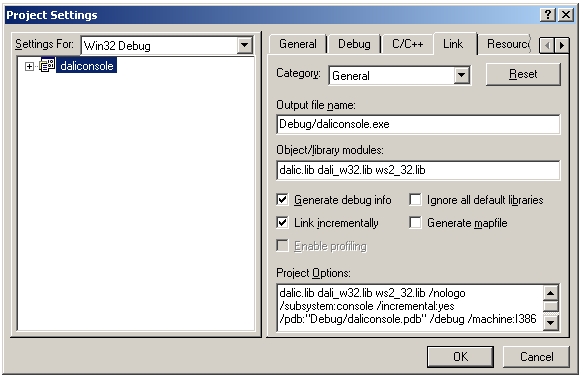This screenshot has height=379, width=583.
Task: Toggle Link incrementally checkbox
Action: [x=282, y=223]
